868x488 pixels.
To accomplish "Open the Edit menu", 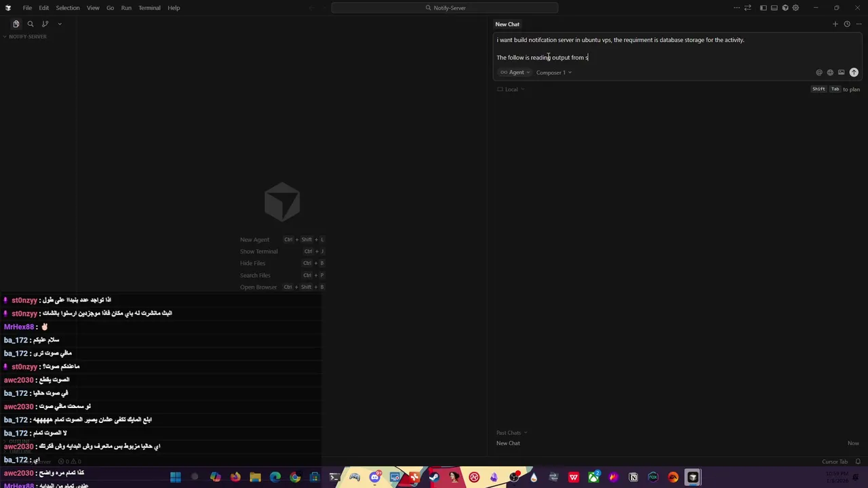I will coord(43,7).
